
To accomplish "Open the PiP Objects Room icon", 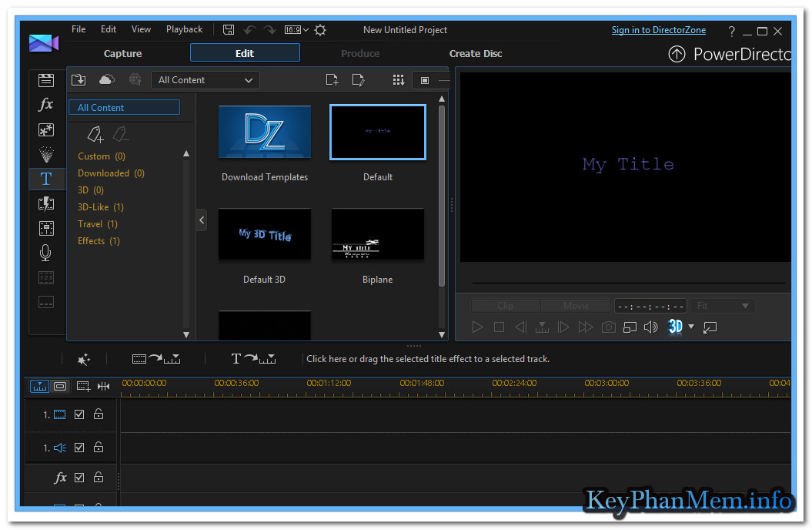I will [x=46, y=129].
